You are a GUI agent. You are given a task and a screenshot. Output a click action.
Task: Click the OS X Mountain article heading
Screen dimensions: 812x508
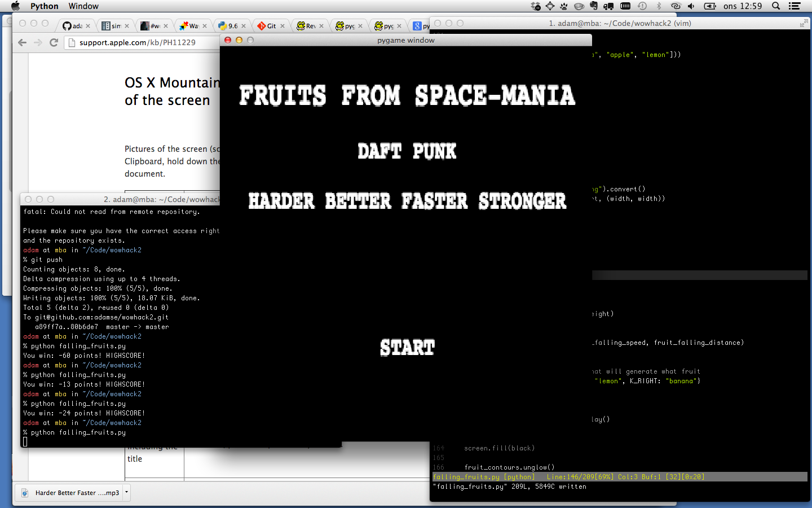click(172, 91)
